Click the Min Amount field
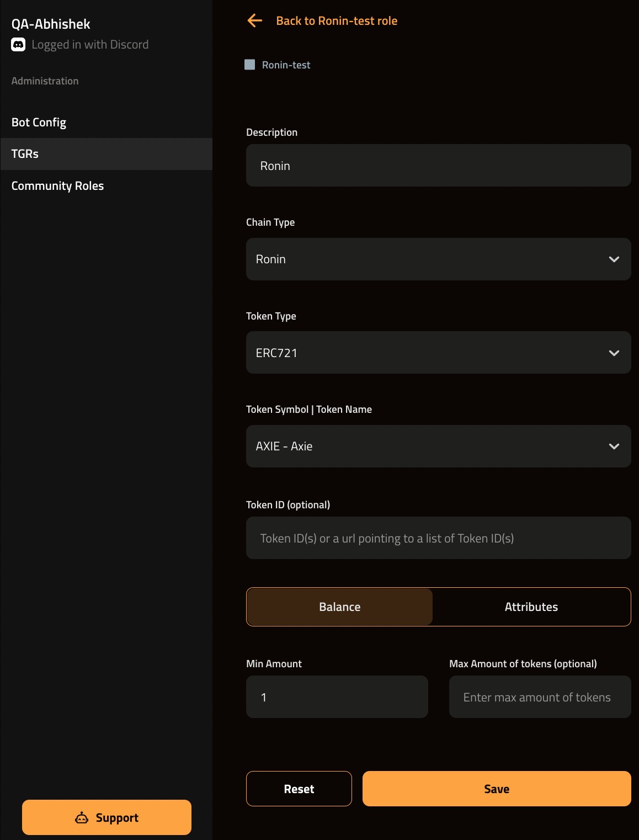Screen dimensions: 639x840 click(x=337, y=697)
